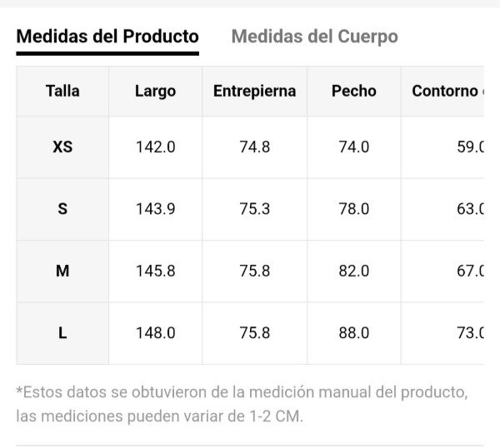
Task: Click the 145.8 Largo cell
Action: 155,271
